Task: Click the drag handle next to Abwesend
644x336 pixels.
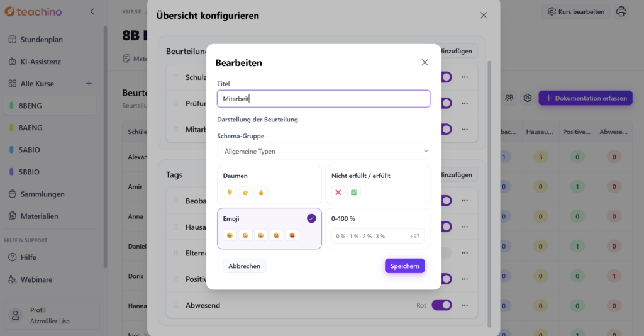Action: click(x=176, y=305)
